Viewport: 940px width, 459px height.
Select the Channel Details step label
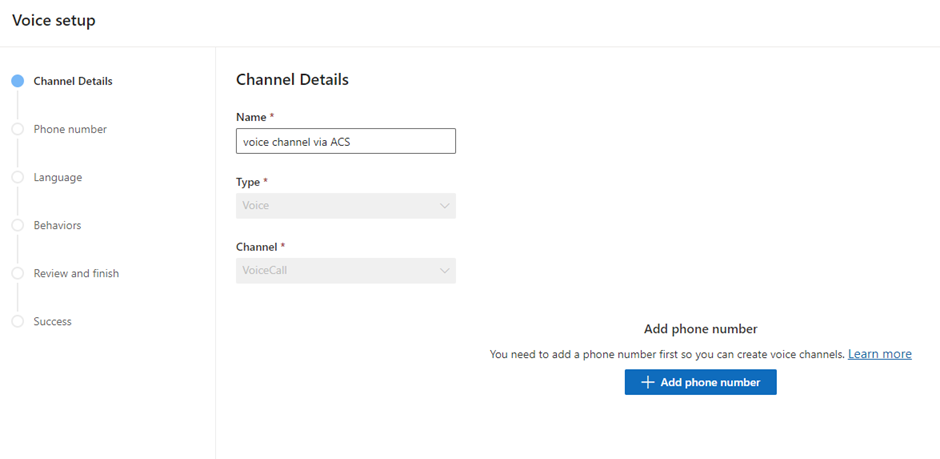tap(73, 82)
